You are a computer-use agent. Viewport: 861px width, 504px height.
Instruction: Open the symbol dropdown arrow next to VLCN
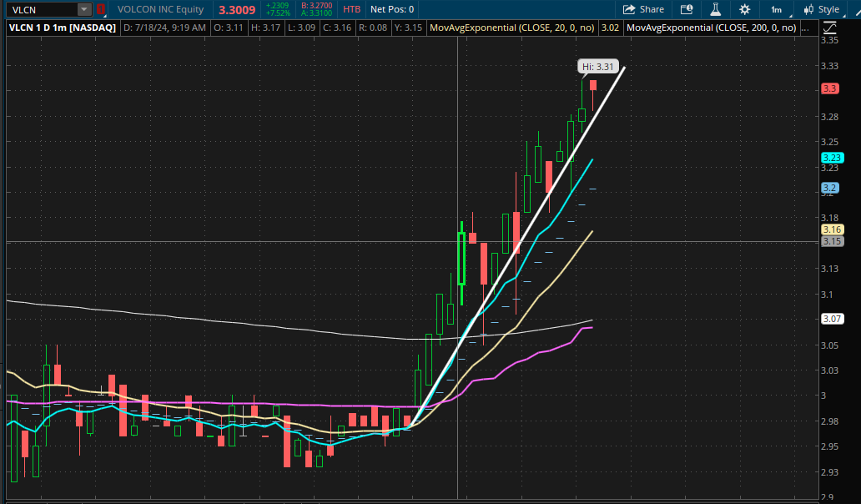click(x=84, y=9)
